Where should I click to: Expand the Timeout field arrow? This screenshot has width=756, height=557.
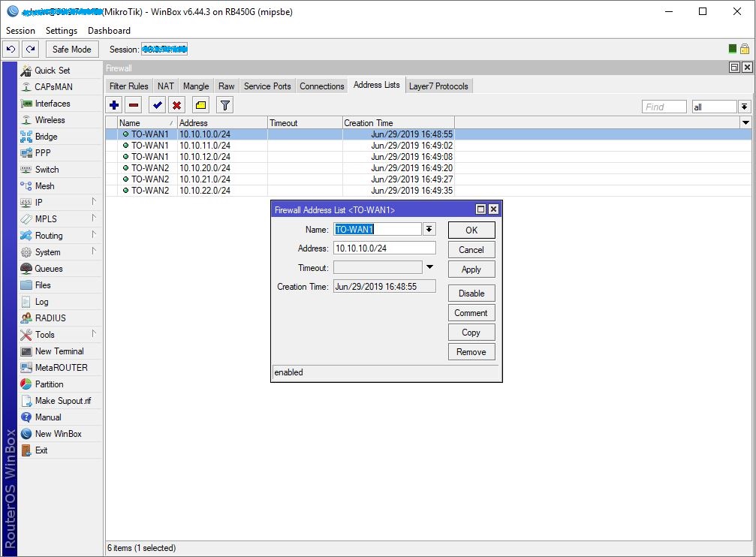(429, 267)
